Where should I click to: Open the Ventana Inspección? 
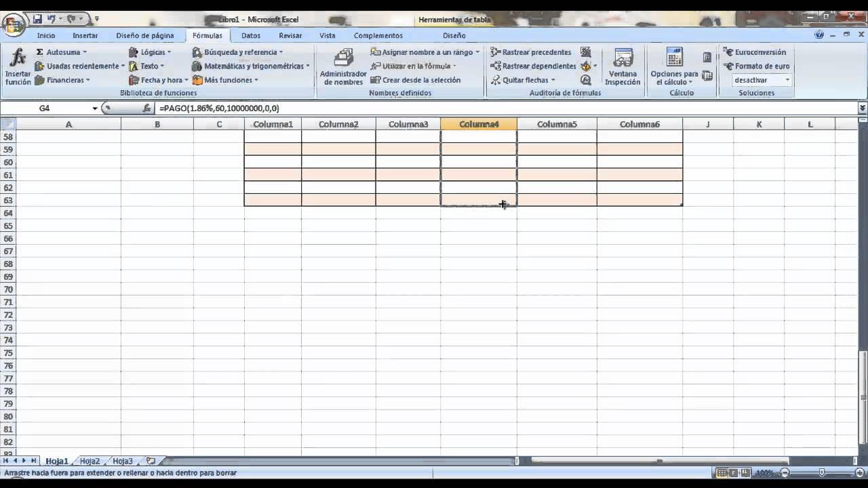[x=623, y=67]
